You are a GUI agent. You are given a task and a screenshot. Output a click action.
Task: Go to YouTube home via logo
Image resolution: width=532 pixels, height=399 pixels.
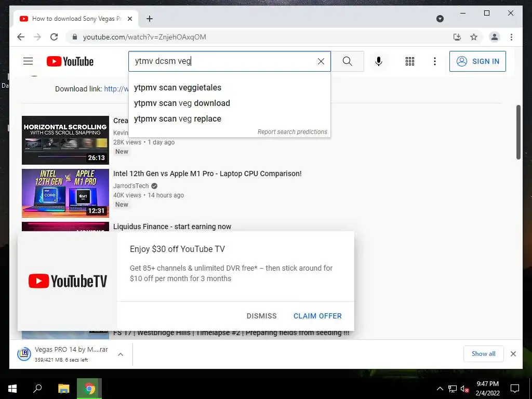tap(70, 61)
